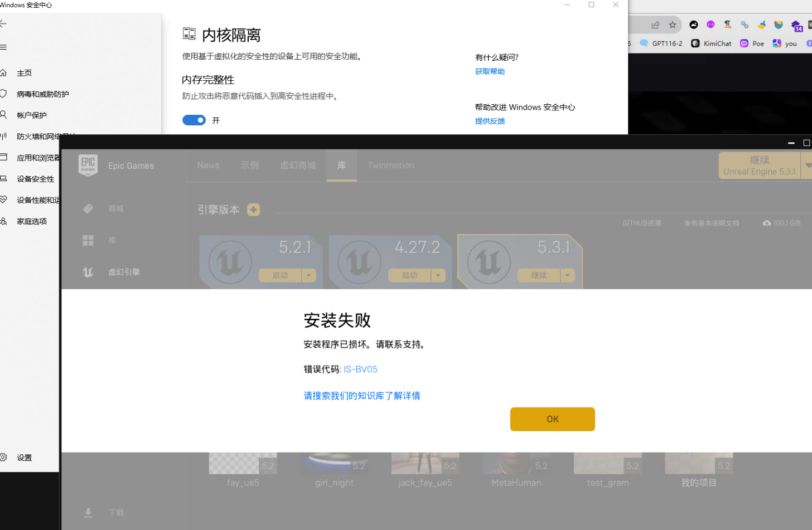Click the 获取帮助 link in 安全中心
Screen dimensions: 812x530
(x=490, y=71)
